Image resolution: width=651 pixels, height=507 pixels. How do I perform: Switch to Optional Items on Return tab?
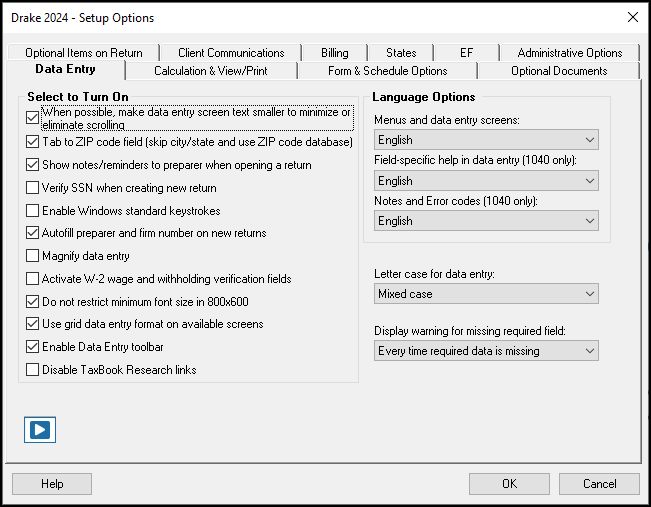(x=83, y=53)
